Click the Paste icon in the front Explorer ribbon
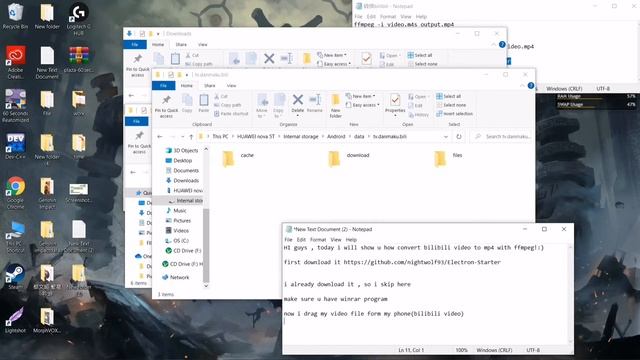 (204, 103)
